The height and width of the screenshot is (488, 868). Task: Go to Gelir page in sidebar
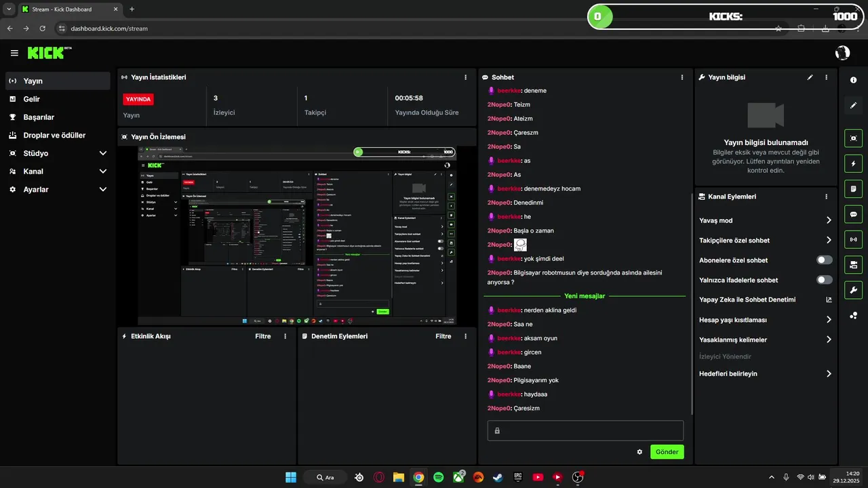click(x=58, y=99)
